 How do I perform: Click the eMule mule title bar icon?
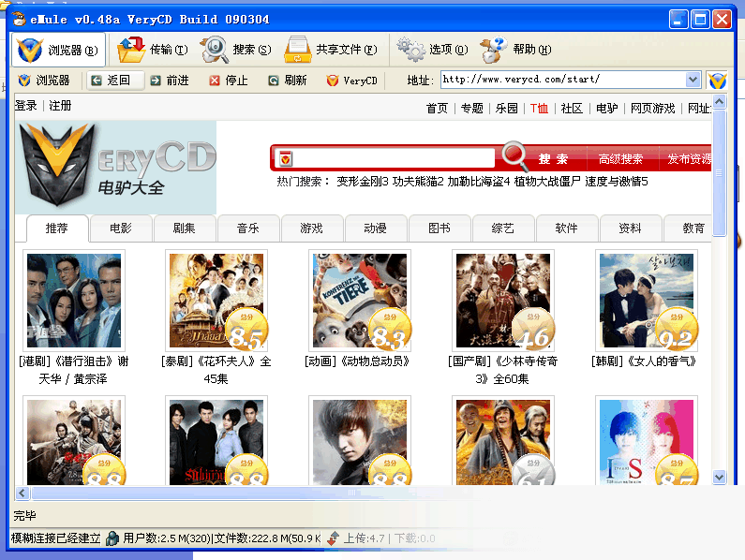click(19, 19)
